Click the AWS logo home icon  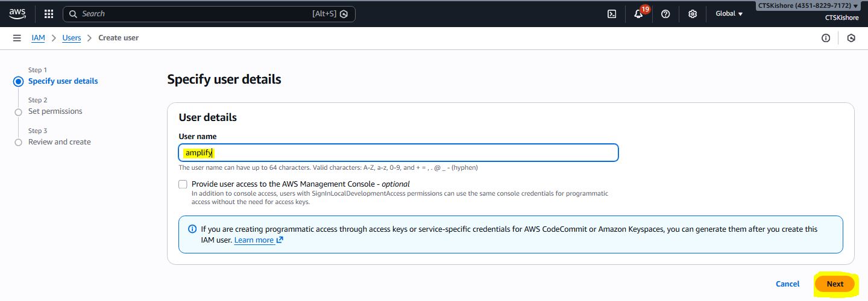[17, 14]
